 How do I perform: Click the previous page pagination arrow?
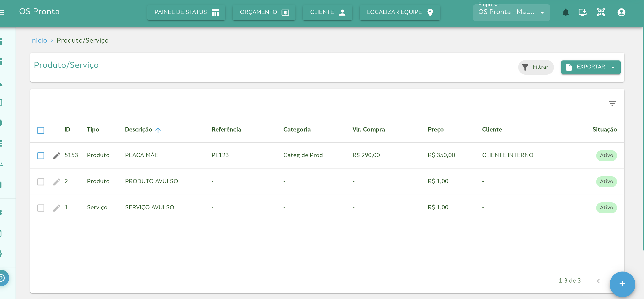point(598,281)
